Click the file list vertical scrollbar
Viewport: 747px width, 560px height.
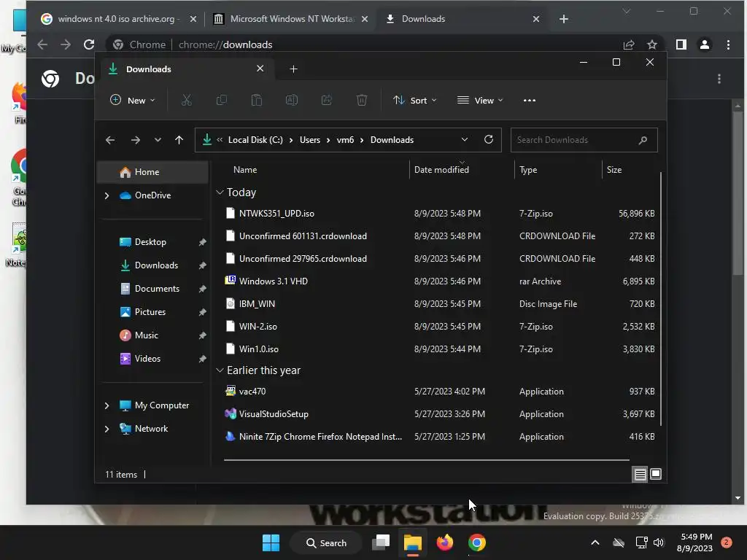(x=661, y=299)
